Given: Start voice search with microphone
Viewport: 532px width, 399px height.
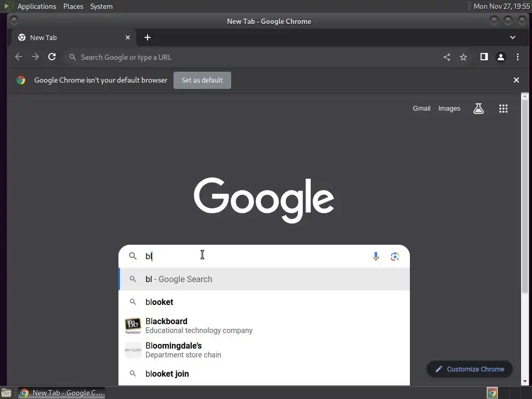Looking at the screenshot, I should 376,256.
